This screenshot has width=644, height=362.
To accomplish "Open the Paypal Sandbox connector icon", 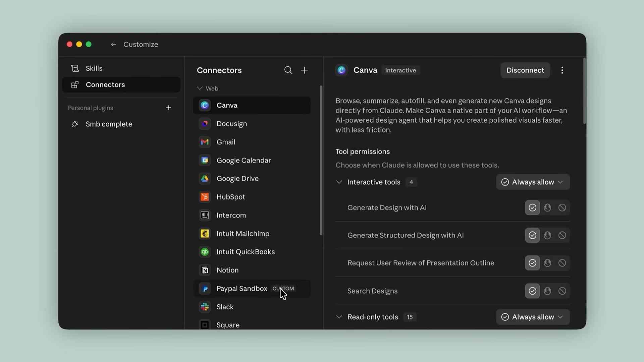I will coord(205,289).
